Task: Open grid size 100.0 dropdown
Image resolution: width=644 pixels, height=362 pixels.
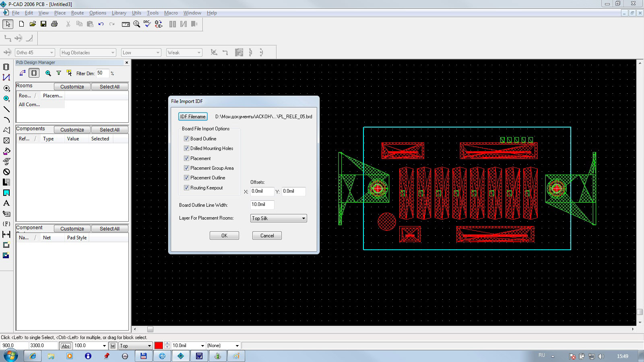Action: (104, 346)
